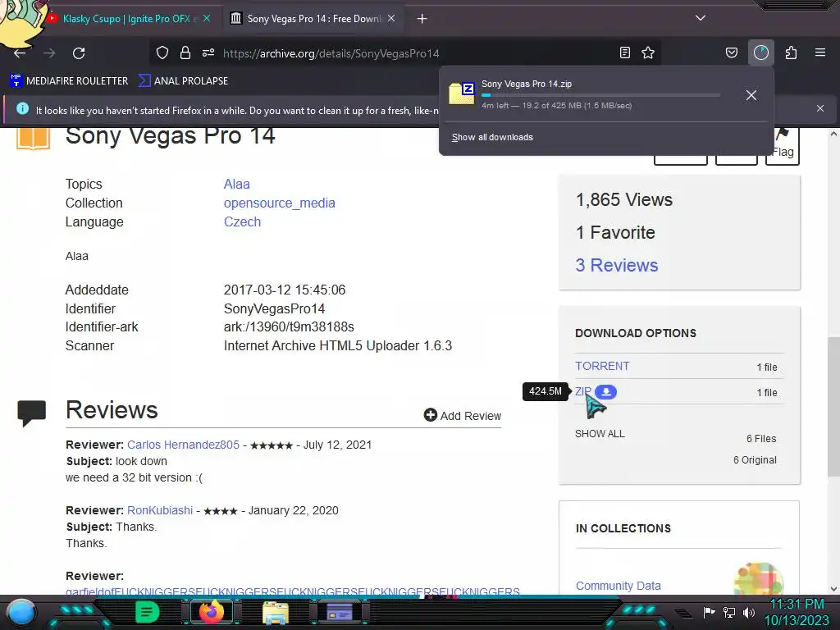Open a new tab
840x630 pixels.
(x=422, y=19)
